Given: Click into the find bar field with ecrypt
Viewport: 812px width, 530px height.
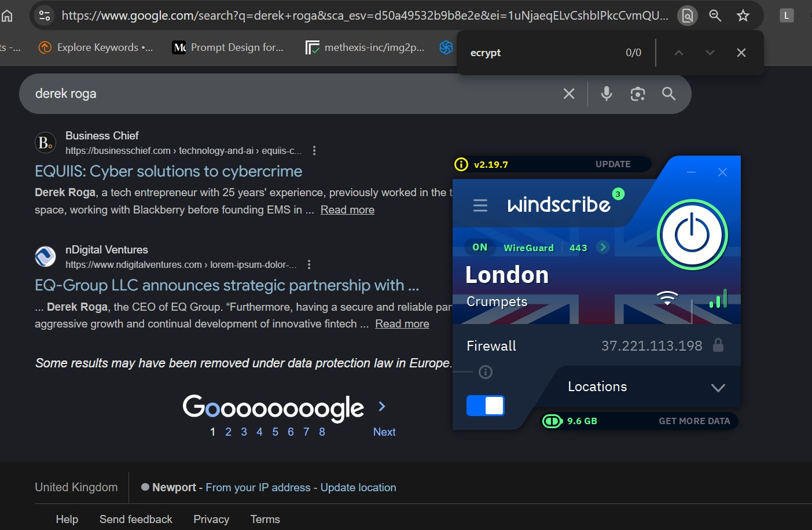Looking at the screenshot, I should tap(541, 53).
